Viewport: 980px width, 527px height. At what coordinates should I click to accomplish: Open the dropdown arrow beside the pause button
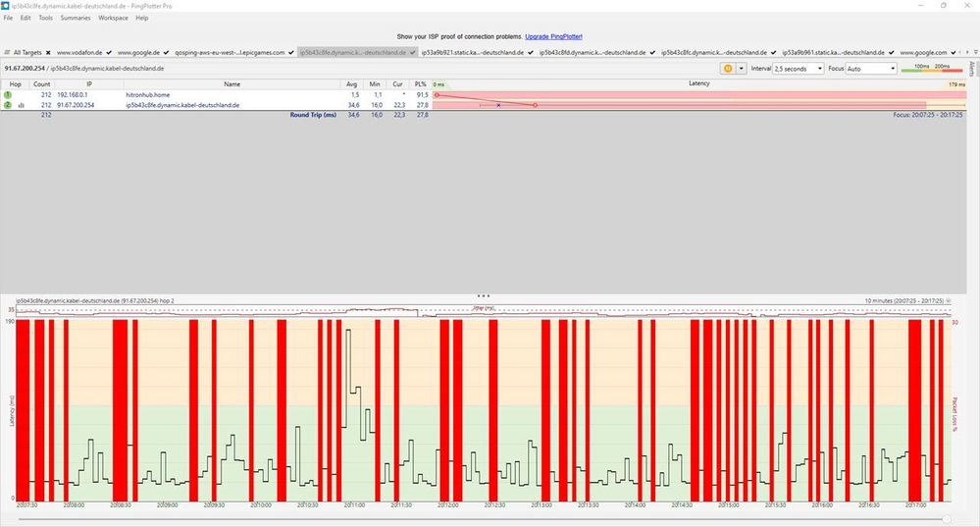click(x=741, y=68)
